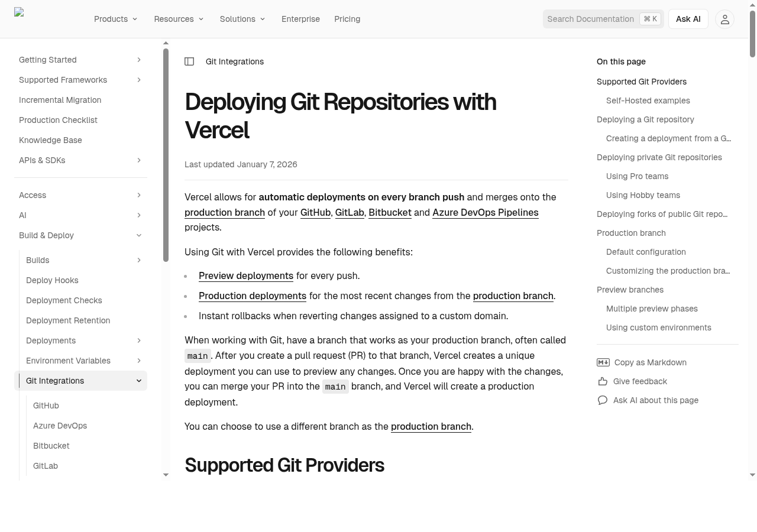The height and width of the screenshot is (532, 757).
Task: Open the user account profile icon
Action: pos(724,19)
